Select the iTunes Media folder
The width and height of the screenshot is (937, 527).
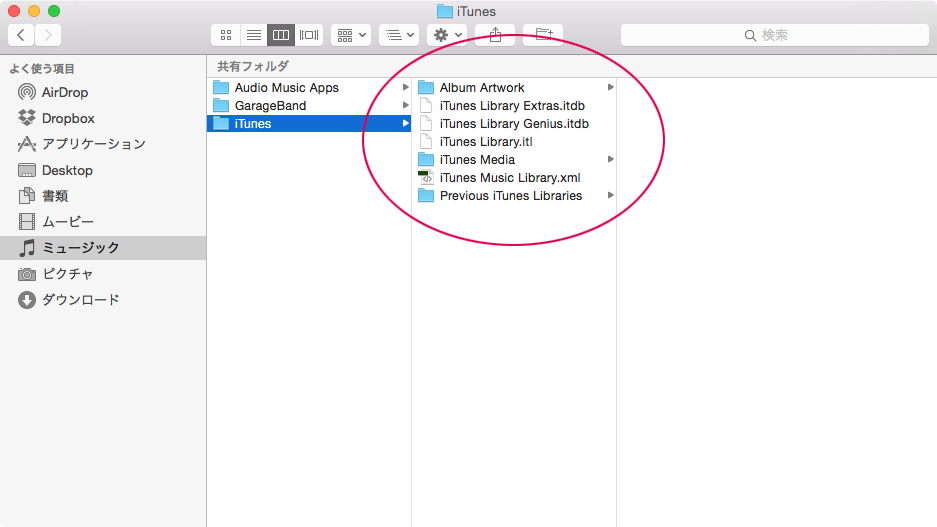pyautogui.click(x=514, y=160)
